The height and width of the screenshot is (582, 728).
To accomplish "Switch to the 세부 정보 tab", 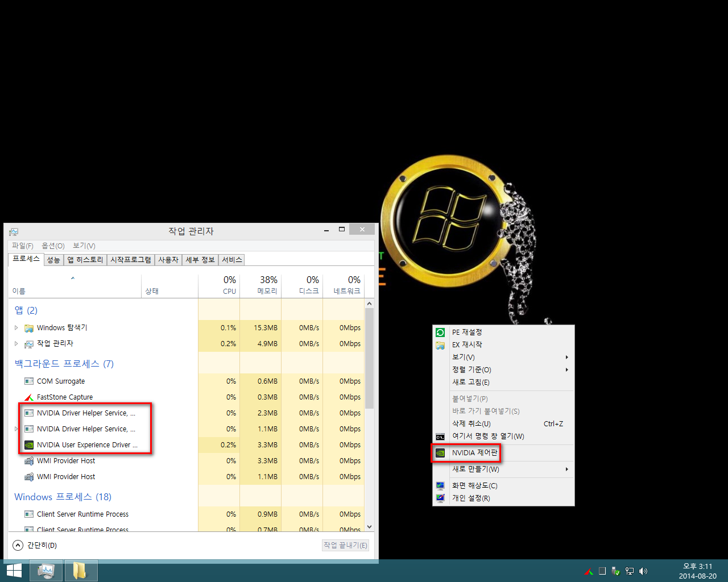I will [x=200, y=260].
